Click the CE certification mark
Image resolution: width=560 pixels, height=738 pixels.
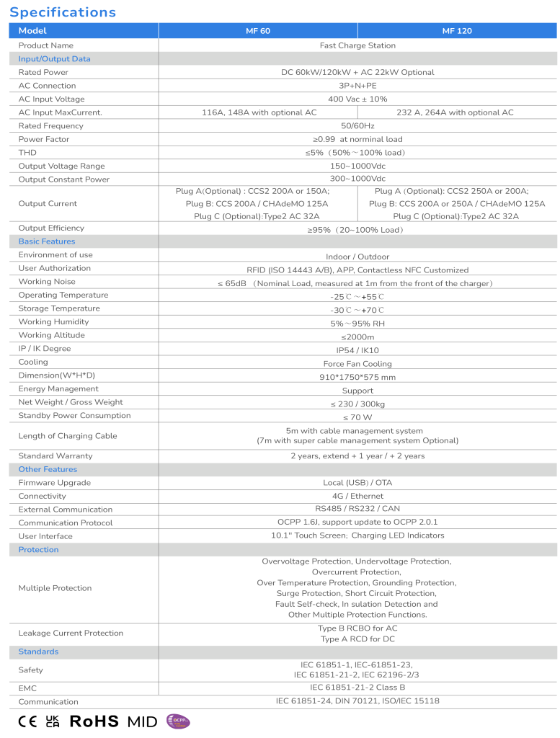pyautogui.click(x=27, y=721)
